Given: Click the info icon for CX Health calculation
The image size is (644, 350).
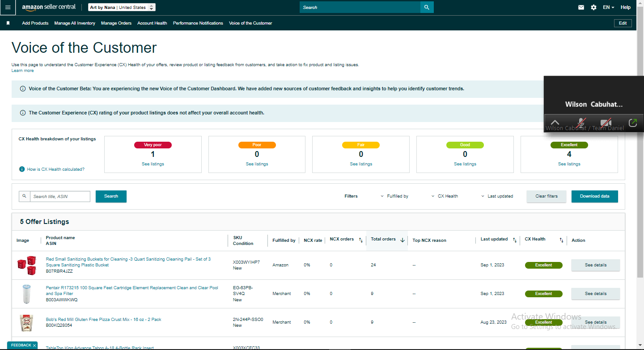Looking at the screenshot, I should pyautogui.click(x=21, y=169).
